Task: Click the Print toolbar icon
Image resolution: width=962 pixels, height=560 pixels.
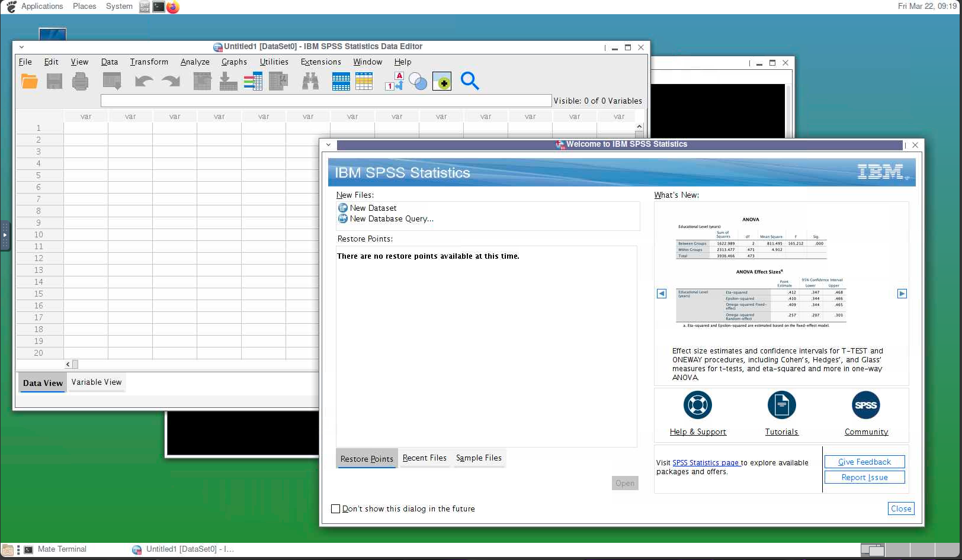Action: click(80, 81)
